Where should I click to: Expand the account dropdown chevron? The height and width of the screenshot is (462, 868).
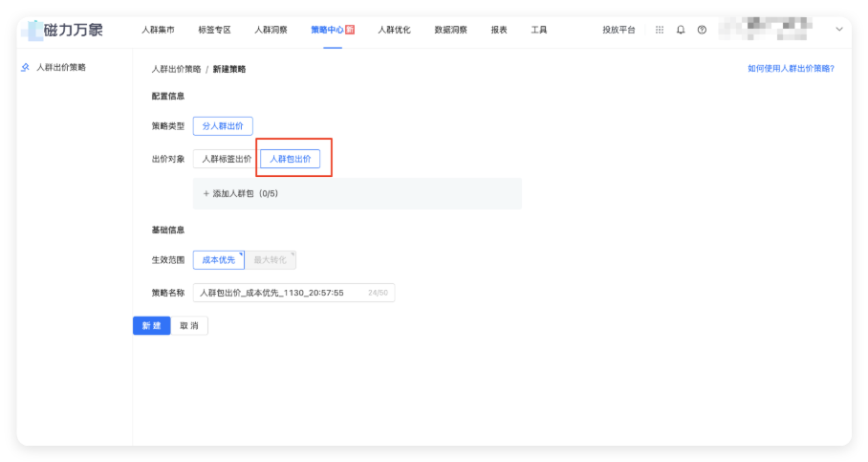839,30
